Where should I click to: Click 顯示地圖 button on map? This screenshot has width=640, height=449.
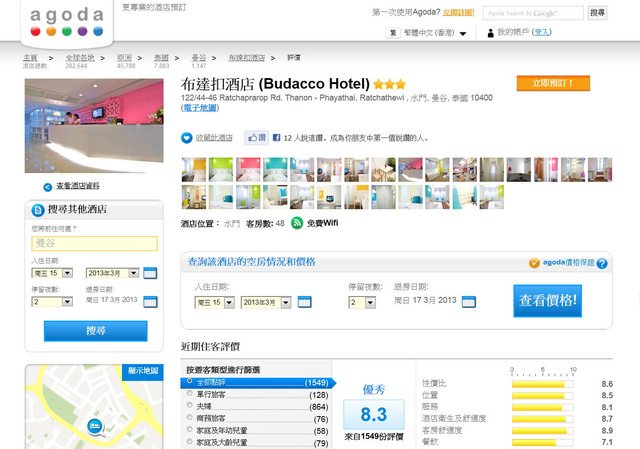point(143,371)
